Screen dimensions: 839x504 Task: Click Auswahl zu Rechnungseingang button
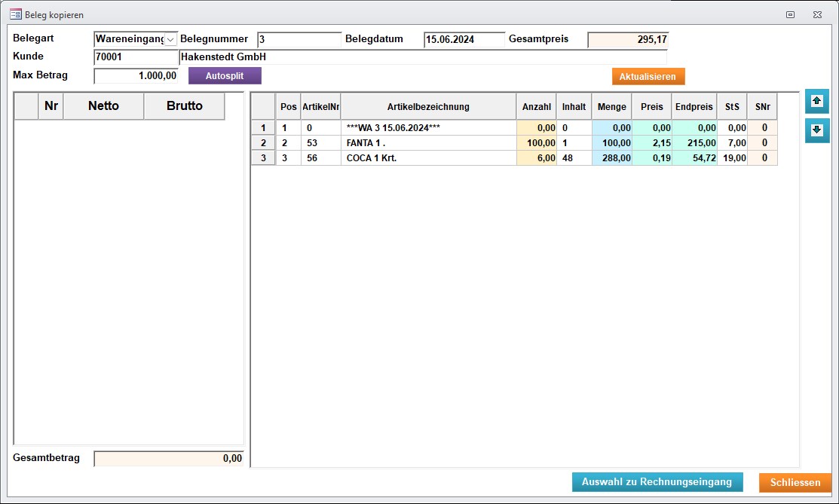click(x=657, y=482)
